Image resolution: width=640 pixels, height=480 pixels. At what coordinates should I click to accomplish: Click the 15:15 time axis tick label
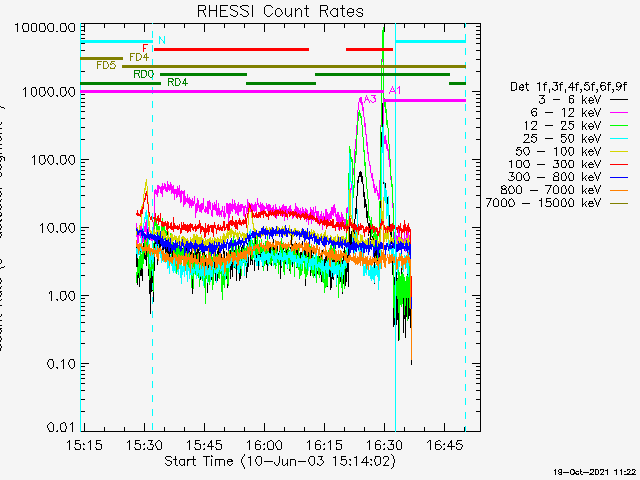click(84, 445)
